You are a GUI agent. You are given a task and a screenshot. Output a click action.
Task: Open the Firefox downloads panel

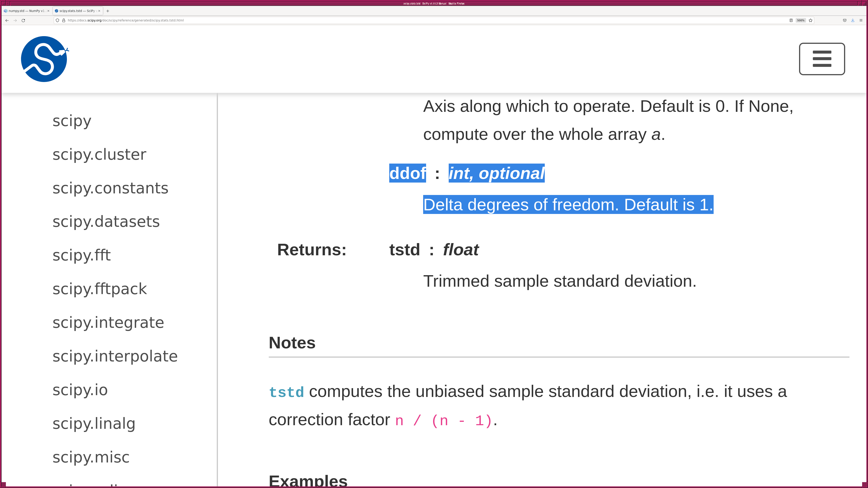click(852, 21)
